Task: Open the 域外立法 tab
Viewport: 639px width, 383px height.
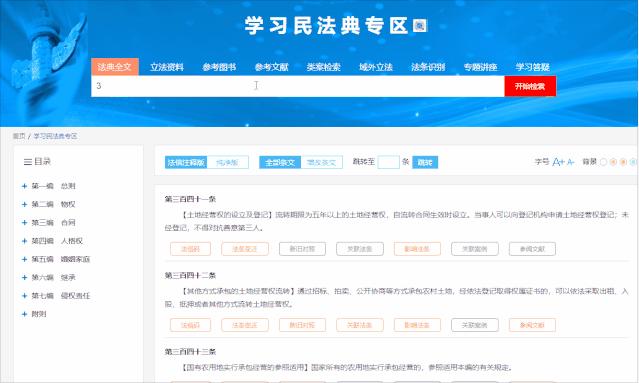Action: pos(376,67)
